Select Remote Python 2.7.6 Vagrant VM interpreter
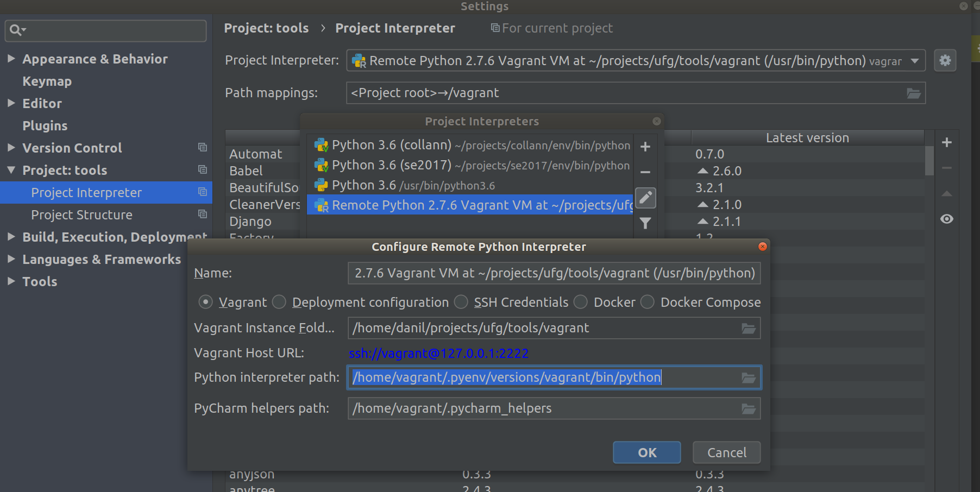 click(470, 205)
